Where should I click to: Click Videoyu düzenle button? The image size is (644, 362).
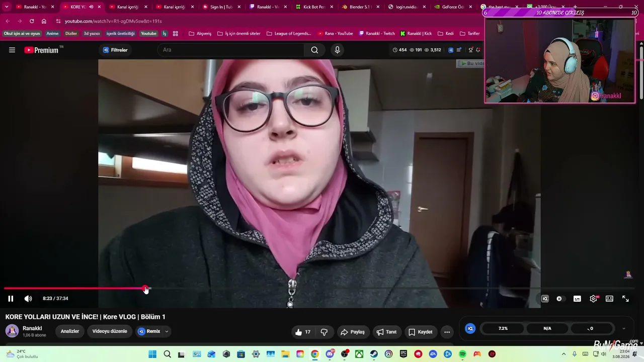pyautogui.click(x=110, y=331)
